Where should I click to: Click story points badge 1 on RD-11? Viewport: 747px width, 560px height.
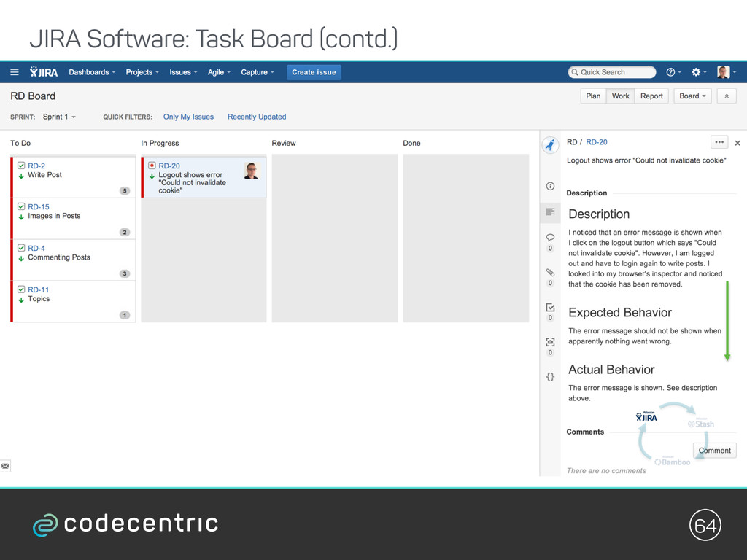[x=125, y=315]
